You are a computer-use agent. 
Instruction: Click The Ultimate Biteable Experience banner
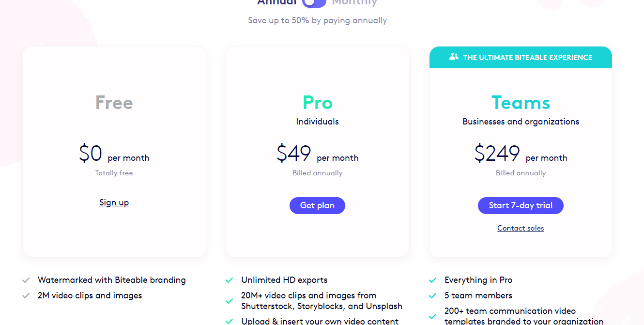(527, 57)
